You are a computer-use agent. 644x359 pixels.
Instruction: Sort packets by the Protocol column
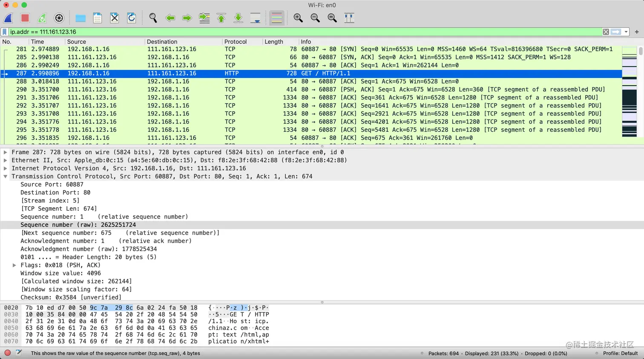[x=242, y=42]
